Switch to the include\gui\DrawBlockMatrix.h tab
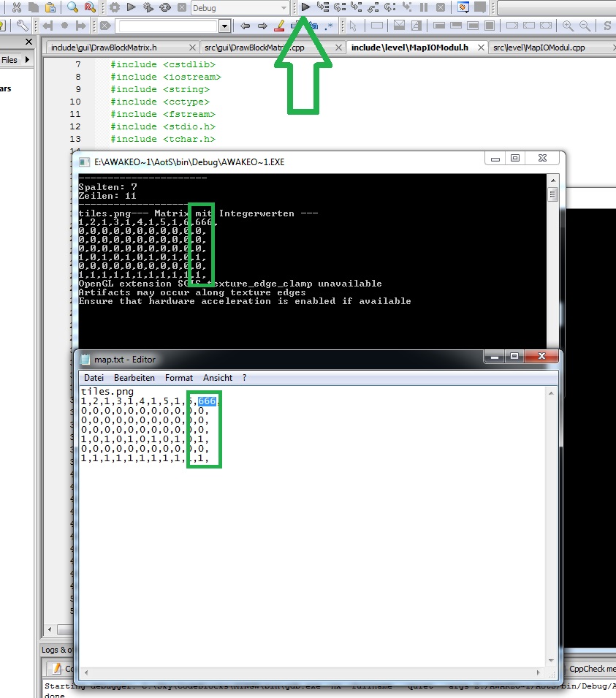 (103, 48)
